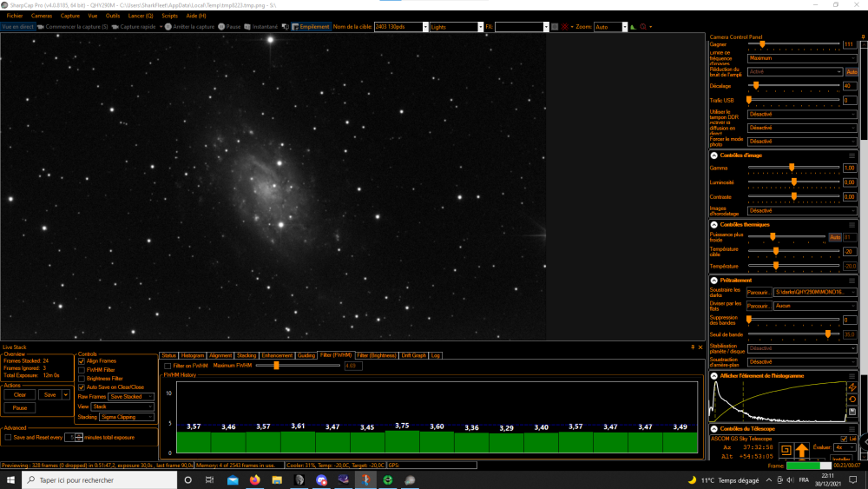868x489 pixels.
Task: Open the Contrôles thermiques section menu icon
Action: click(852, 225)
